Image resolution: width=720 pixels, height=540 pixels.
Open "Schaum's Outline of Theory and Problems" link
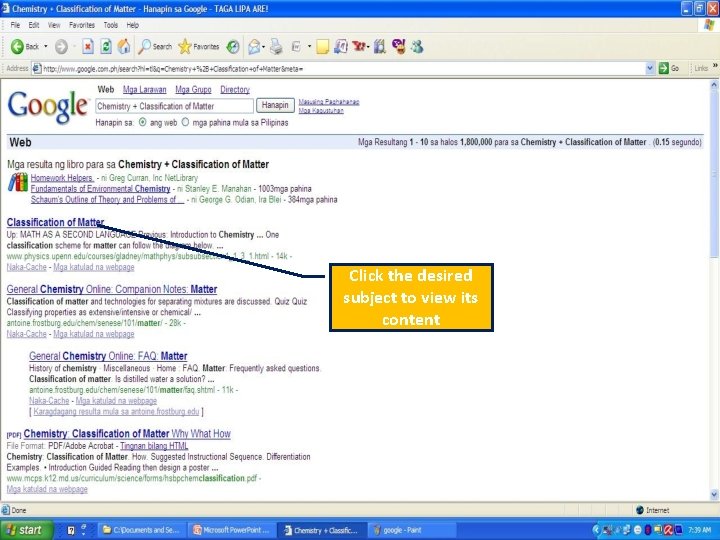(x=107, y=200)
